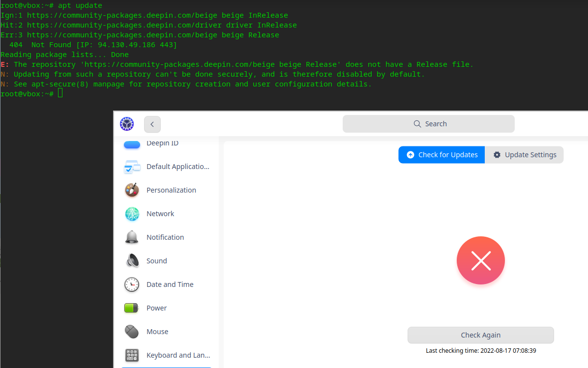Viewport: 588px width, 368px height.
Task: Click the Sound speaker icon
Action: pos(132,260)
